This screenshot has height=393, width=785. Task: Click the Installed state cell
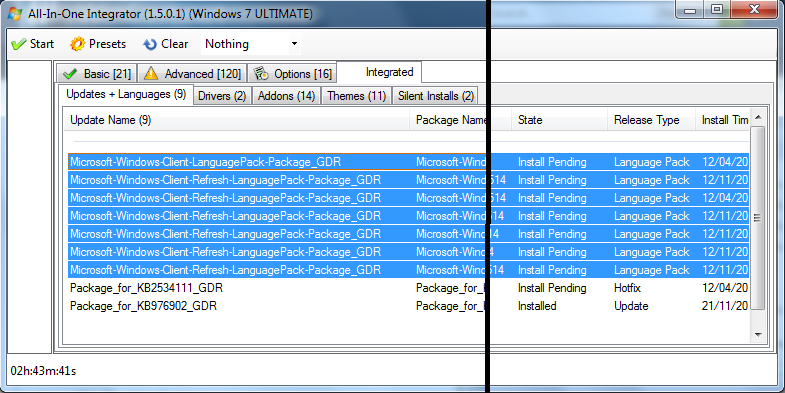coord(537,306)
